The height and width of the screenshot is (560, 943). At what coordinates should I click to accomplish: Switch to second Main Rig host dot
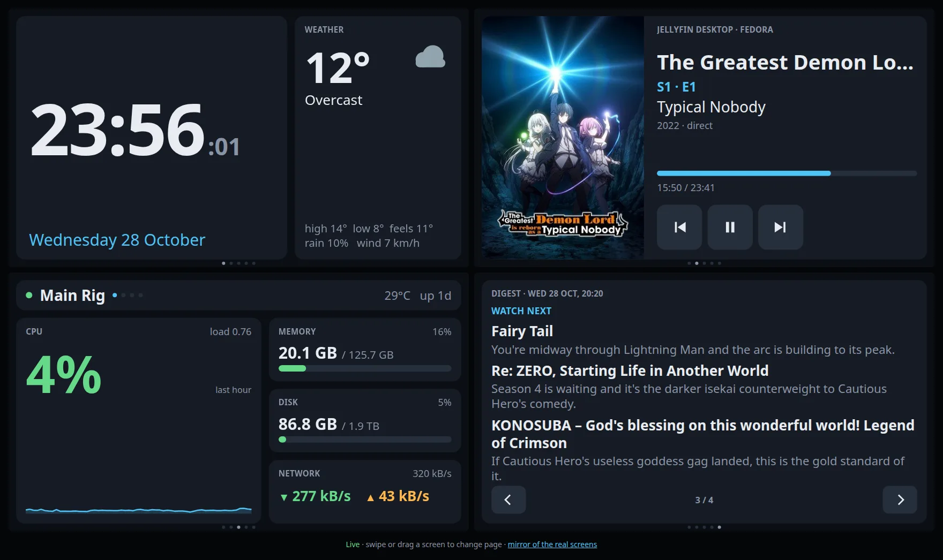pyautogui.click(x=123, y=295)
